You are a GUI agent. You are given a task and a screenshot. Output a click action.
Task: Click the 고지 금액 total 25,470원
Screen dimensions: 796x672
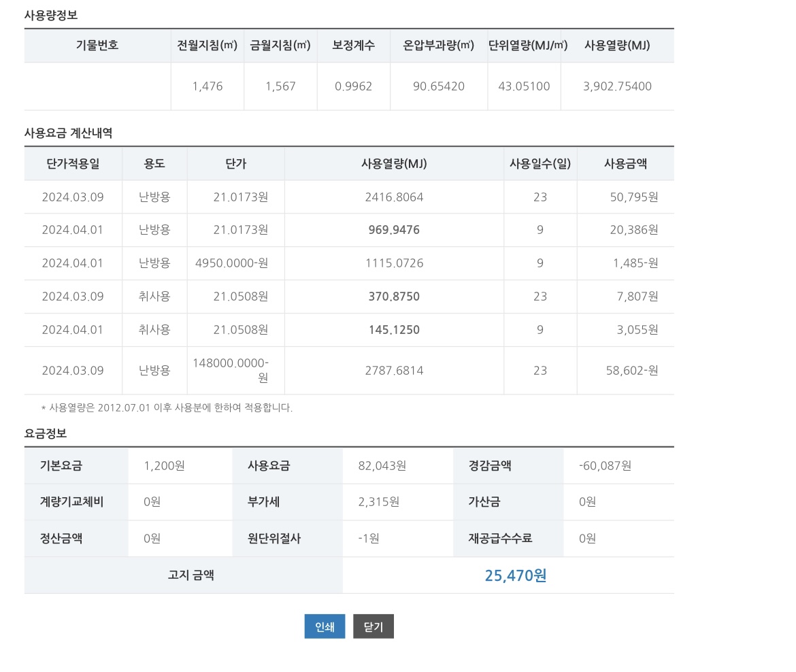tap(515, 575)
